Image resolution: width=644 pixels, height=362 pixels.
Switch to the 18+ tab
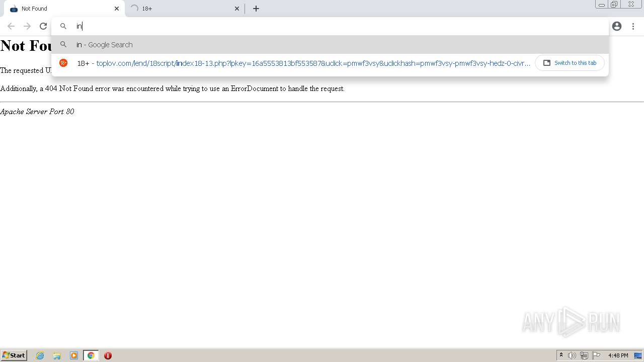[x=185, y=9]
